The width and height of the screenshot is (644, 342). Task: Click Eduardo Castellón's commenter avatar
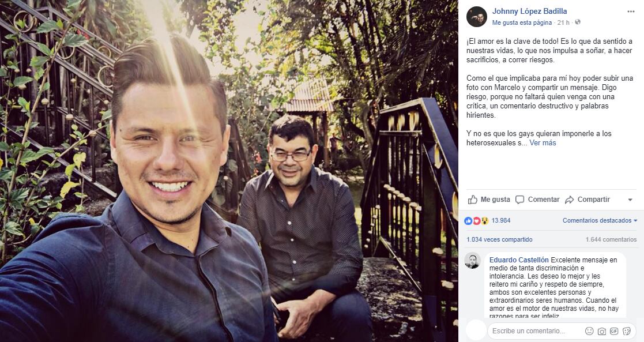(x=473, y=261)
